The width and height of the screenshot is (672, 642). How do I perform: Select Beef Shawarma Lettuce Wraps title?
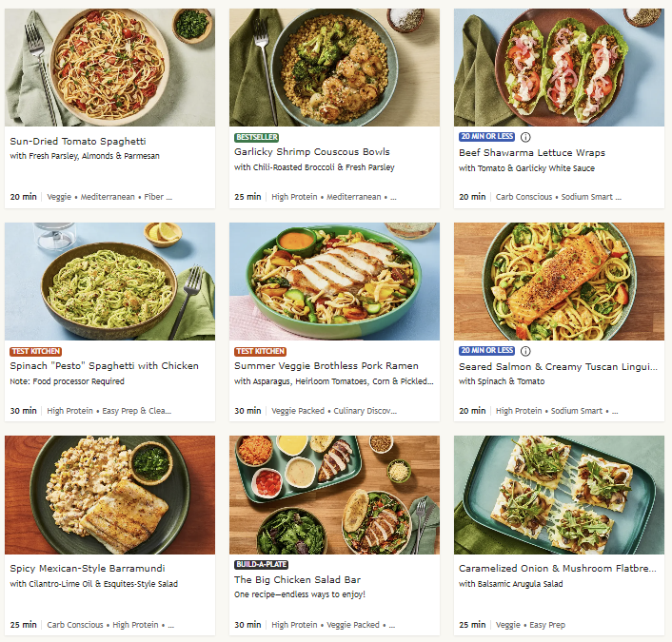pyautogui.click(x=532, y=152)
